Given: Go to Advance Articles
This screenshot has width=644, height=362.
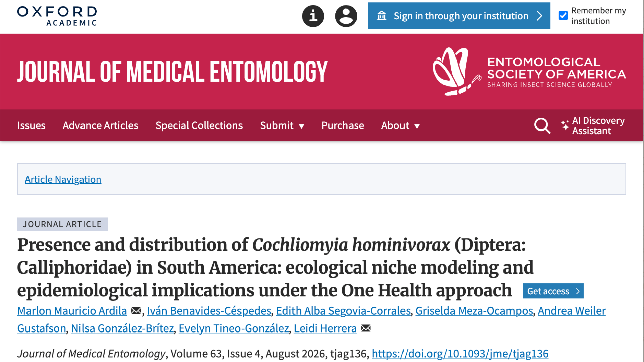Looking at the screenshot, I should (100, 125).
